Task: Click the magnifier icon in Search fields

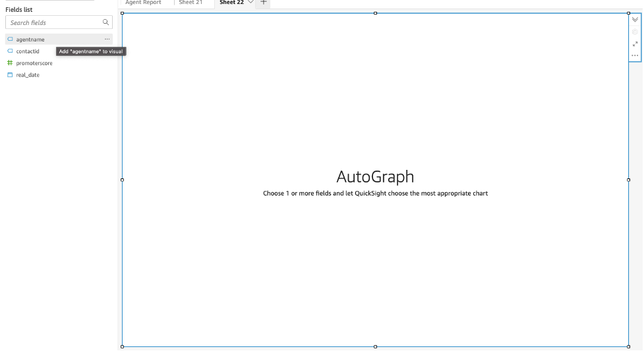Action: pyautogui.click(x=105, y=22)
